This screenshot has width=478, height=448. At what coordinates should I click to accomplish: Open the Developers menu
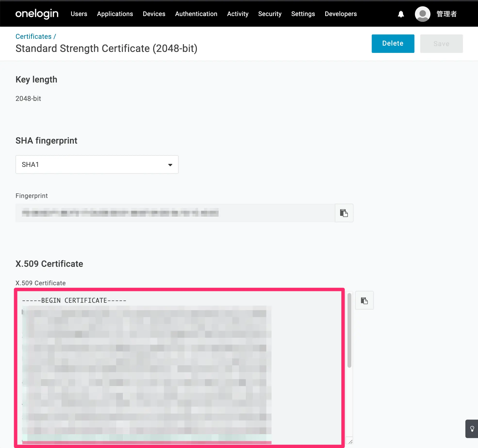pyautogui.click(x=341, y=14)
